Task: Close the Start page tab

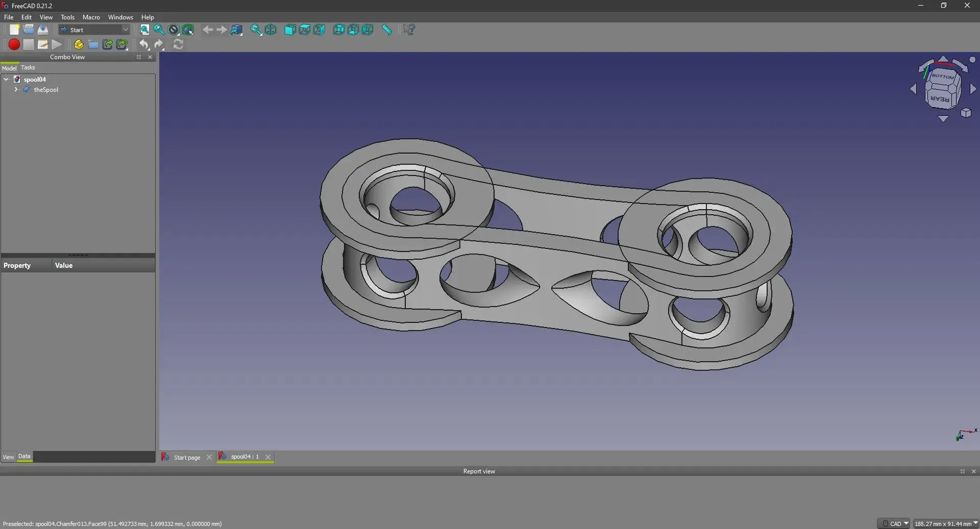Action: click(x=209, y=458)
